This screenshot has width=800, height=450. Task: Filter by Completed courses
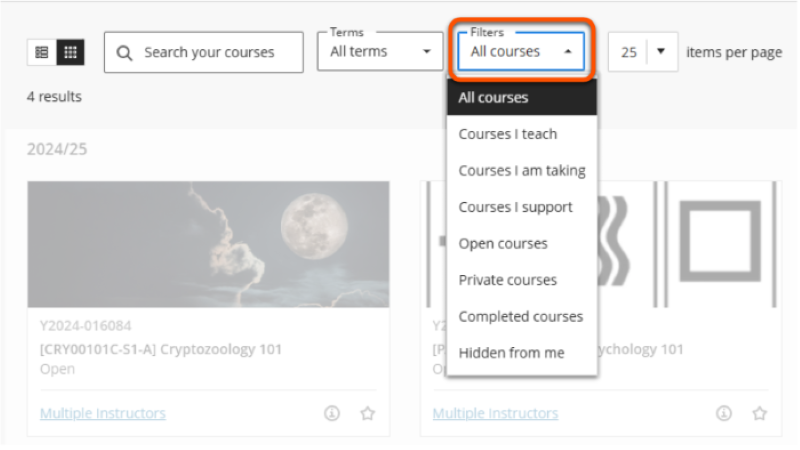click(x=521, y=316)
